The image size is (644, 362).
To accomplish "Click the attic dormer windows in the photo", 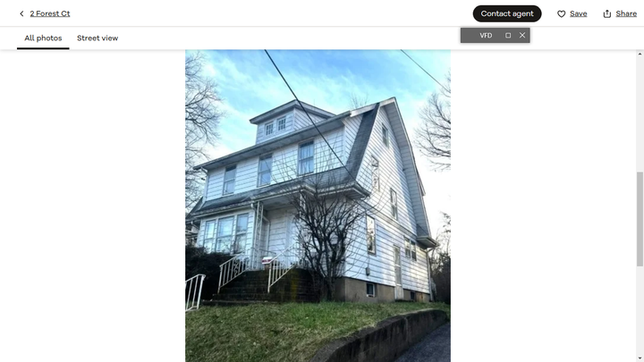I will coord(275,126).
